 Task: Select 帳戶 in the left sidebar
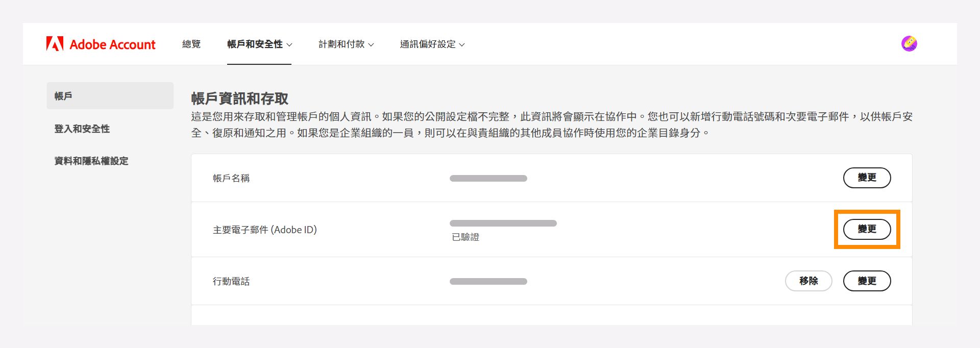tap(63, 95)
